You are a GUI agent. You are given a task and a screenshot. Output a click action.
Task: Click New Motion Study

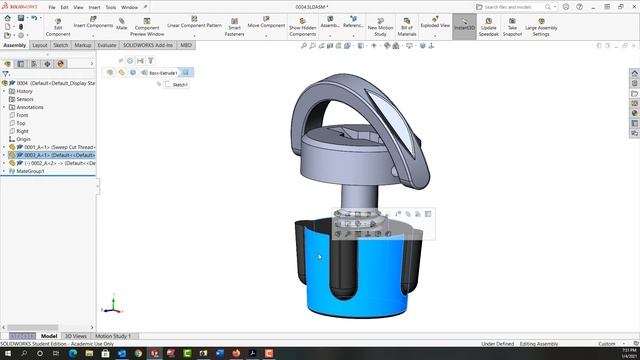point(380,27)
